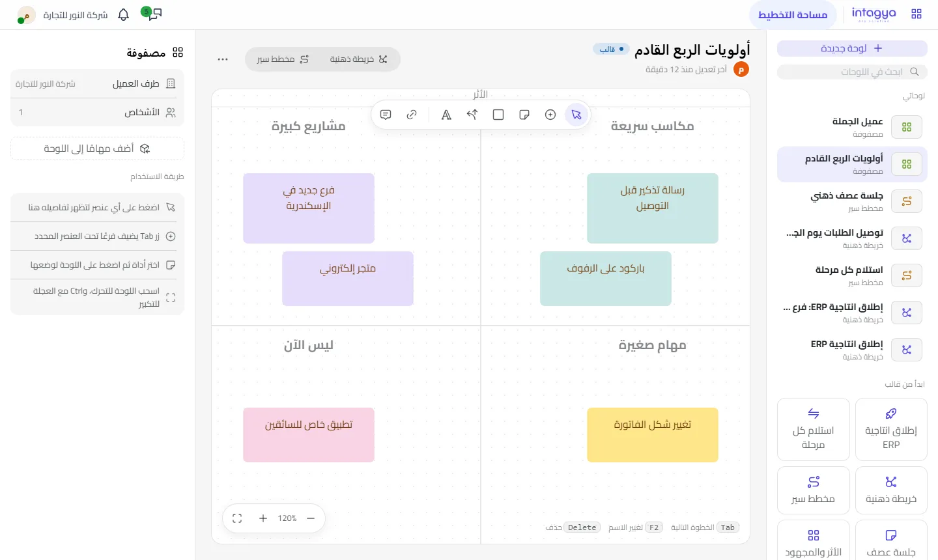Open the إطلاق انتاجية ERP: فرع board
Viewport: 938px width, 560px height.
coord(852,313)
